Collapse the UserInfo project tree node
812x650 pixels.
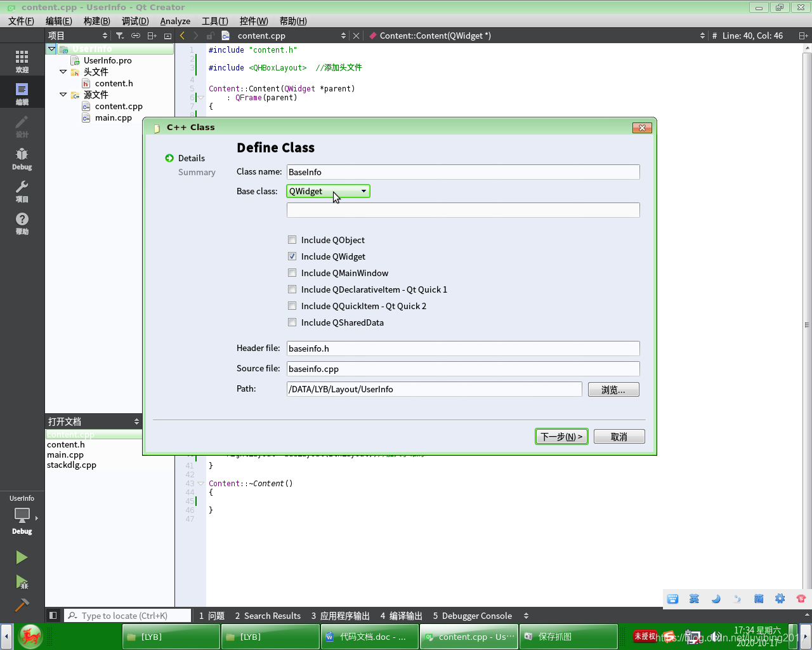pyautogui.click(x=52, y=49)
